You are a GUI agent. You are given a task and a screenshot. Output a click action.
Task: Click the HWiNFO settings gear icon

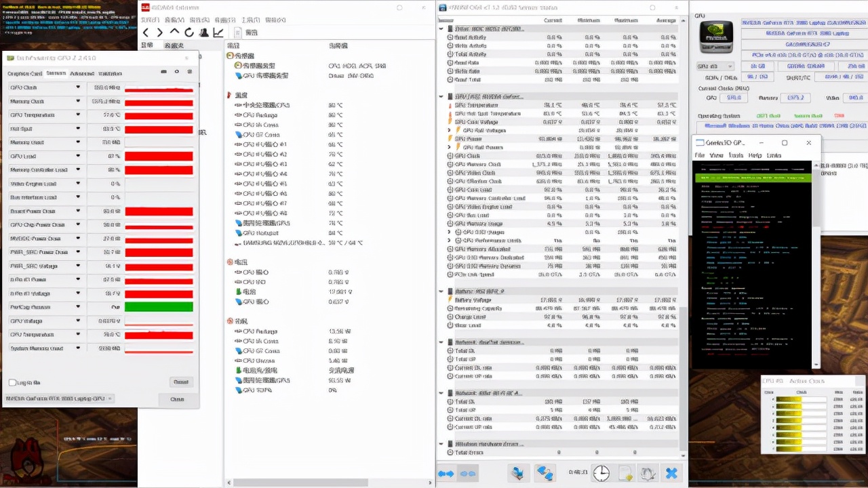648,473
